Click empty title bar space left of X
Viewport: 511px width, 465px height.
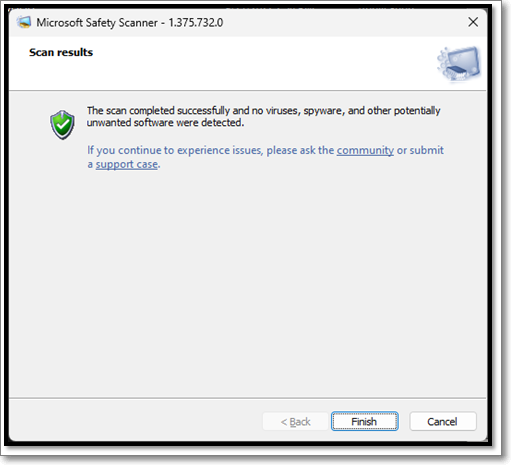343,22
